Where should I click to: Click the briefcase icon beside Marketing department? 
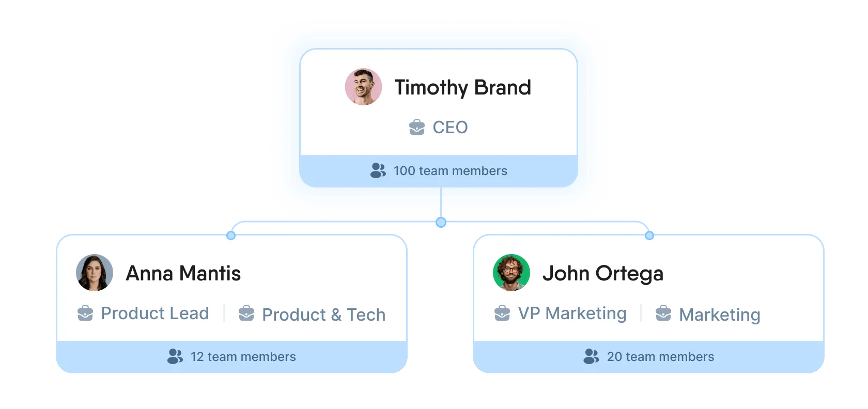click(x=663, y=313)
